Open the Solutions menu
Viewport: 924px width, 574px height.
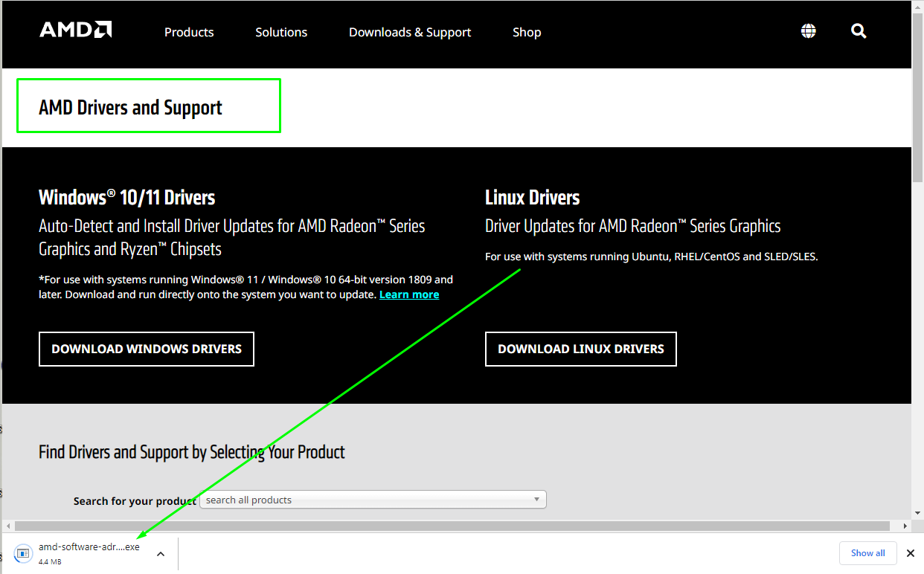[x=281, y=32]
